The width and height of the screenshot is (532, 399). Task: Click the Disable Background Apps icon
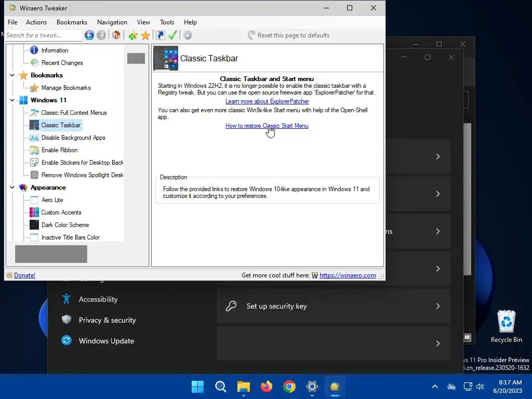pos(34,138)
